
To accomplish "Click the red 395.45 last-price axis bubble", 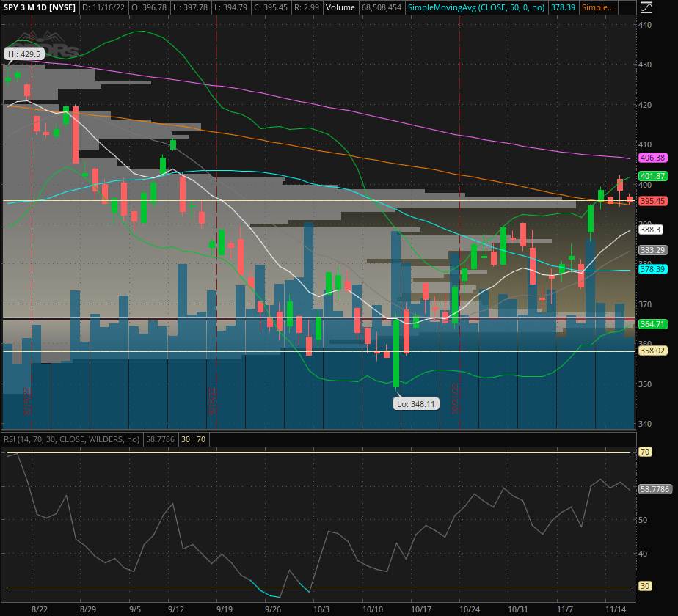I will click(x=652, y=201).
